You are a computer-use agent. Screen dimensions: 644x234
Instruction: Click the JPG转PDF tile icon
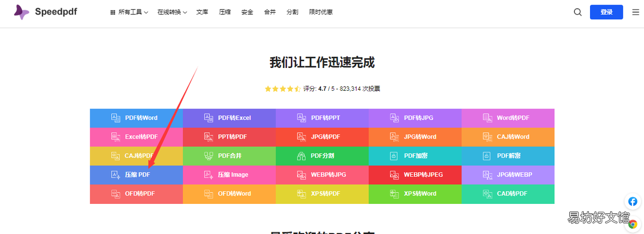point(301,137)
